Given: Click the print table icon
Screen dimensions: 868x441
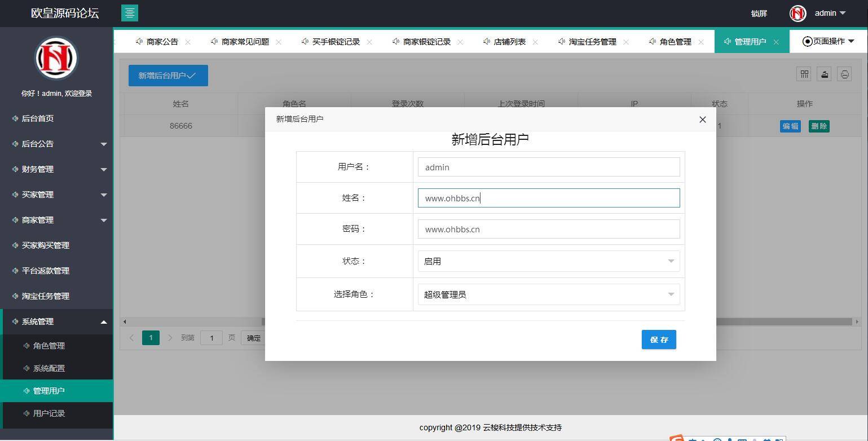Looking at the screenshot, I should tap(844, 74).
